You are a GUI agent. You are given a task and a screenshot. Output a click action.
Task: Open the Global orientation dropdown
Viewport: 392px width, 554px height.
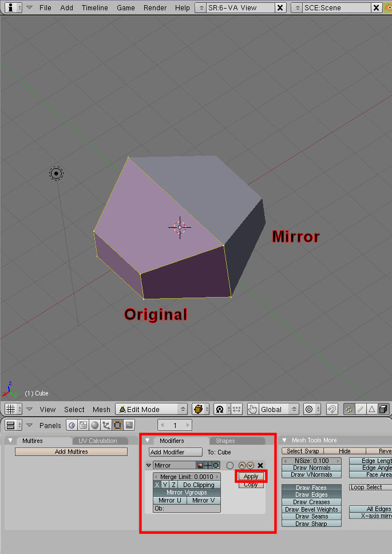274,409
